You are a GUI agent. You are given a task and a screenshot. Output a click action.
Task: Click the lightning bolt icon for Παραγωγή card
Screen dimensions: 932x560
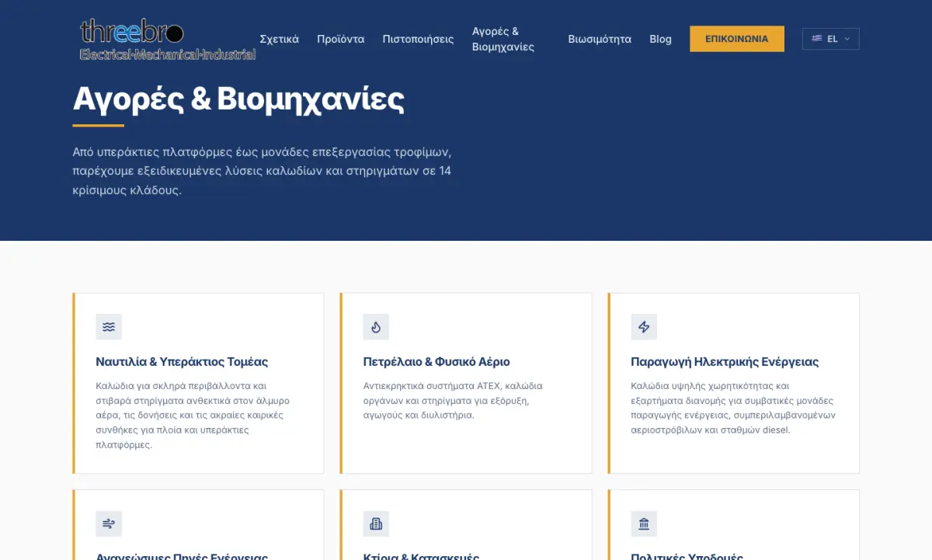tap(644, 327)
